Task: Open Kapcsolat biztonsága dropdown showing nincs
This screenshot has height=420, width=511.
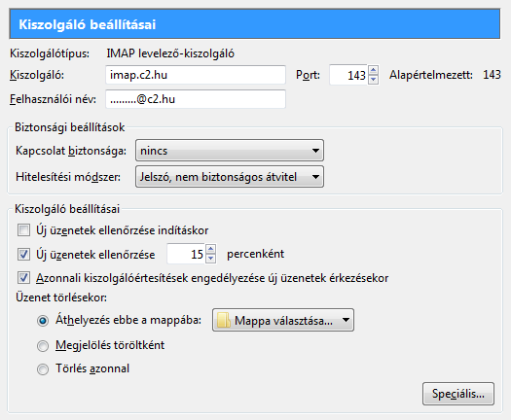Action: (230, 151)
